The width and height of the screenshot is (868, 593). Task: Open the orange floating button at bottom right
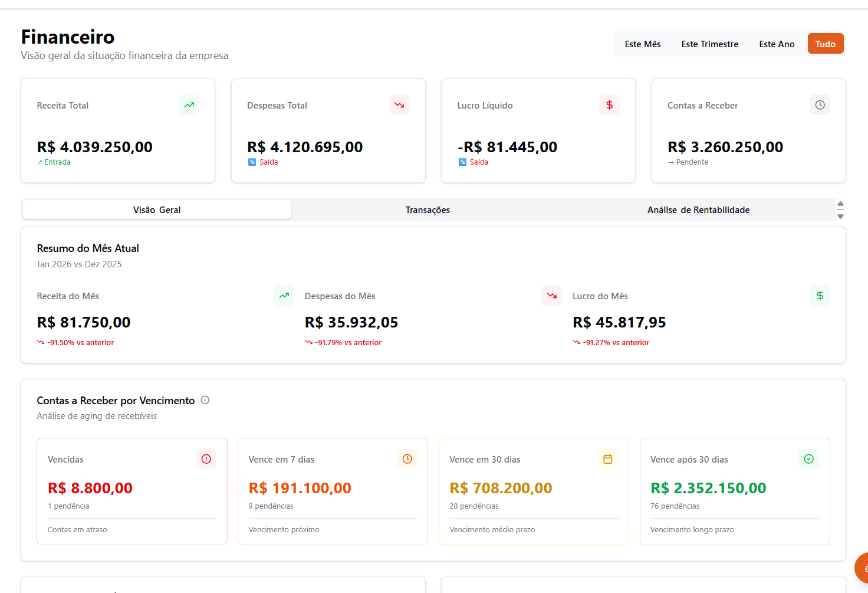(x=862, y=568)
